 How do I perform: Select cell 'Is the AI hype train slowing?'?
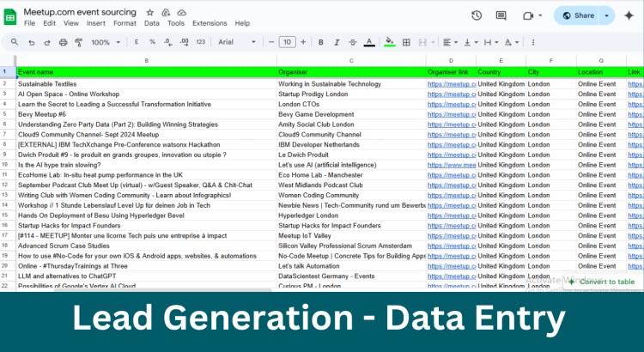[x=146, y=165]
